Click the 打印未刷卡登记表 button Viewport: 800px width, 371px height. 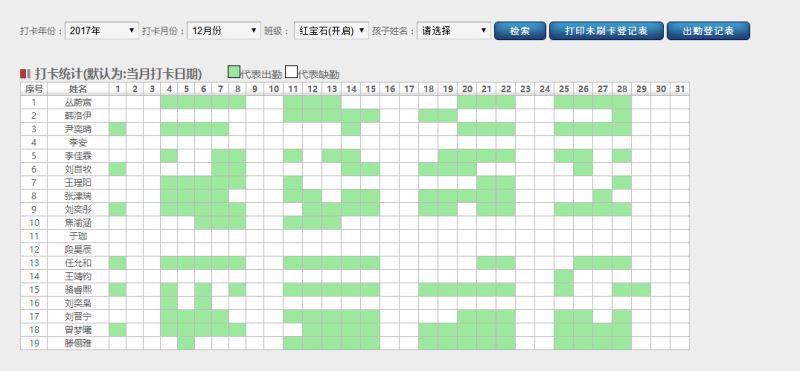point(606,31)
